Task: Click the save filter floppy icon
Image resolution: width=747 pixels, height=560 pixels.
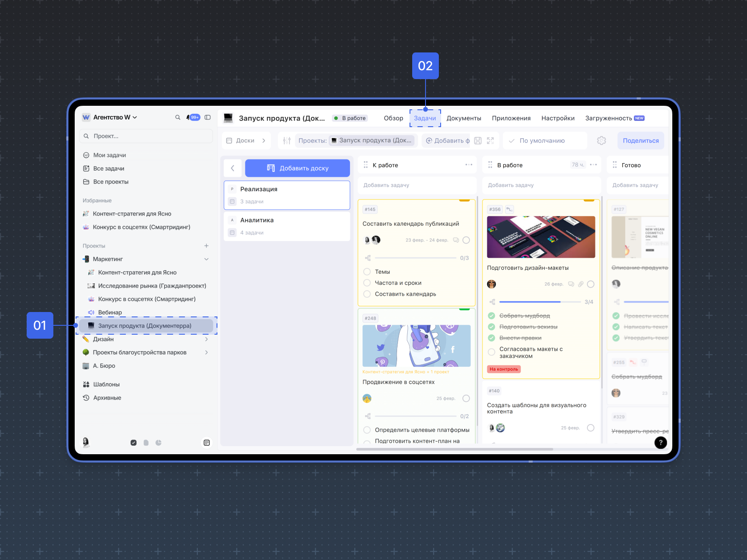Action: 478,140
